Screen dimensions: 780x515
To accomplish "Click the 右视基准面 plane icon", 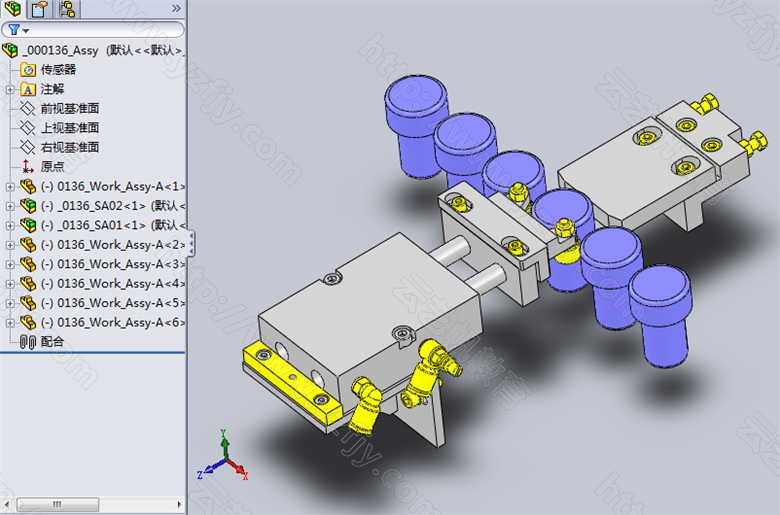I will pyautogui.click(x=27, y=147).
